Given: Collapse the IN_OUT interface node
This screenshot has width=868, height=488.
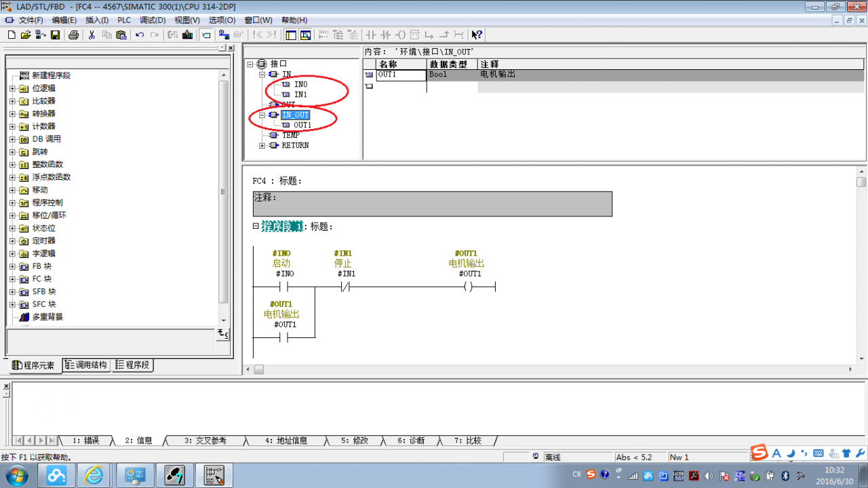Looking at the screenshot, I should tap(262, 115).
